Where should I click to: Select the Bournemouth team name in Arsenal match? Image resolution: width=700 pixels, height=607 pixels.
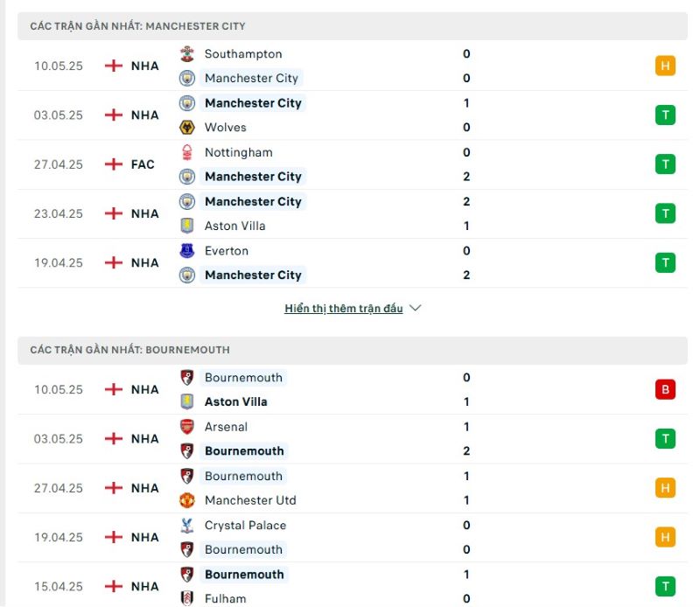(244, 450)
